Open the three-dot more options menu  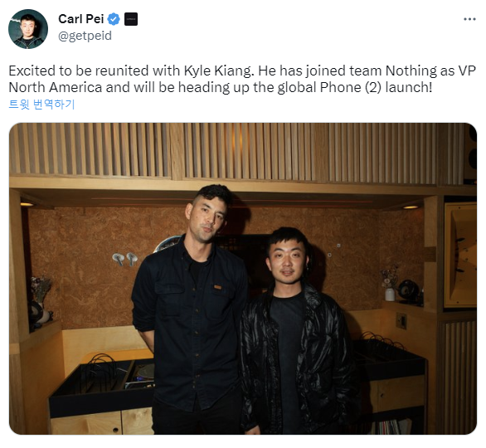tap(469, 19)
